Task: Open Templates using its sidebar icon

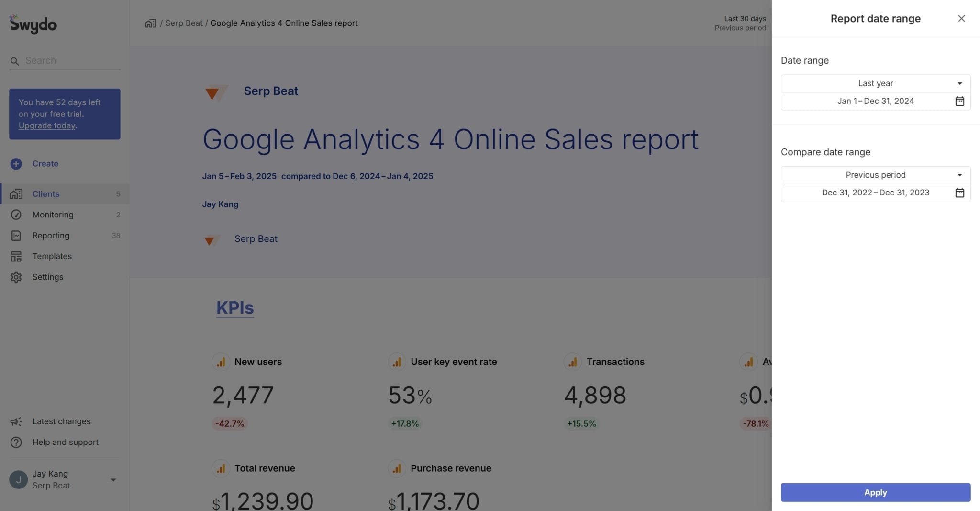Action: 16,256
